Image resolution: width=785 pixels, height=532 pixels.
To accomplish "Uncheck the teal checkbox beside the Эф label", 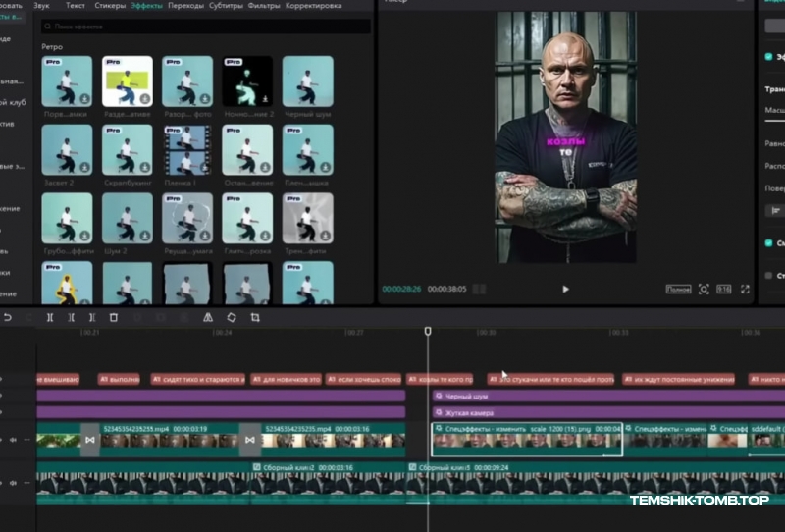I will pyautogui.click(x=769, y=57).
